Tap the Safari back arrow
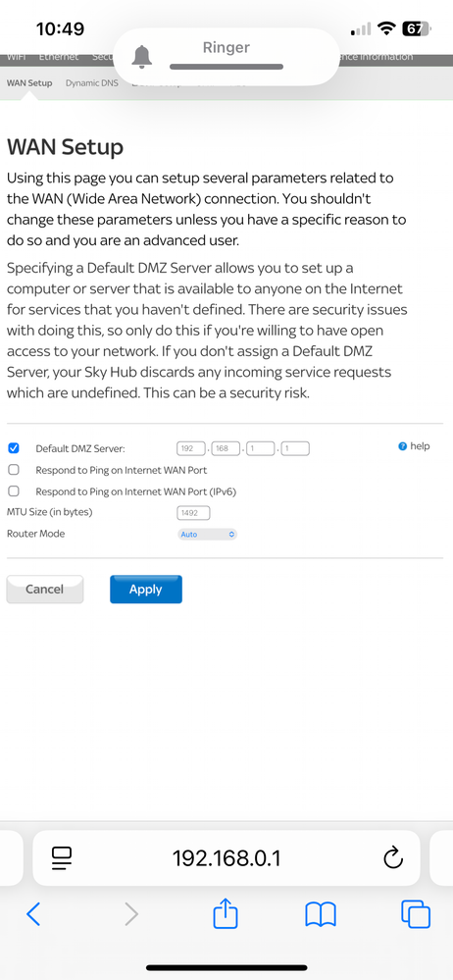 pyautogui.click(x=33, y=913)
